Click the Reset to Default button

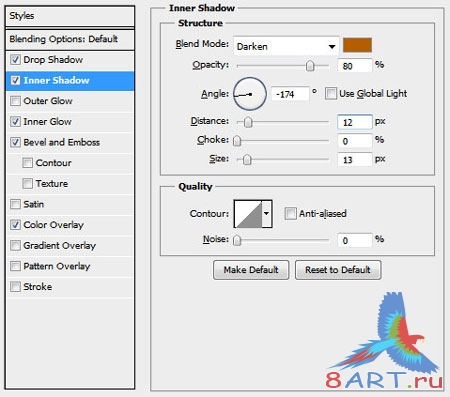tap(338, 270)
